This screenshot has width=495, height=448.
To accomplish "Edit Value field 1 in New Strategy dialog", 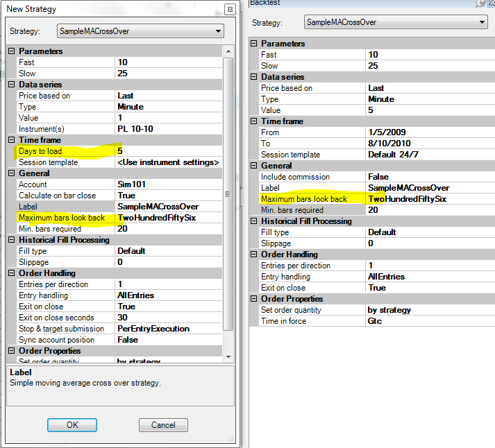I will 169,118.
